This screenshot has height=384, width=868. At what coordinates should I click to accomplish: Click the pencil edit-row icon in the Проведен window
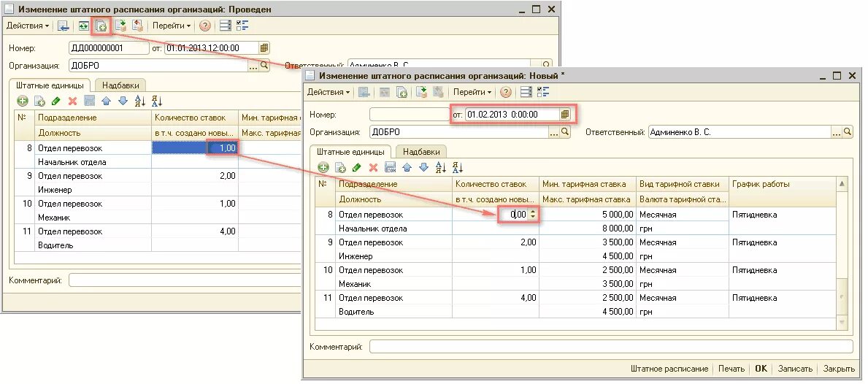click(56, 101)
